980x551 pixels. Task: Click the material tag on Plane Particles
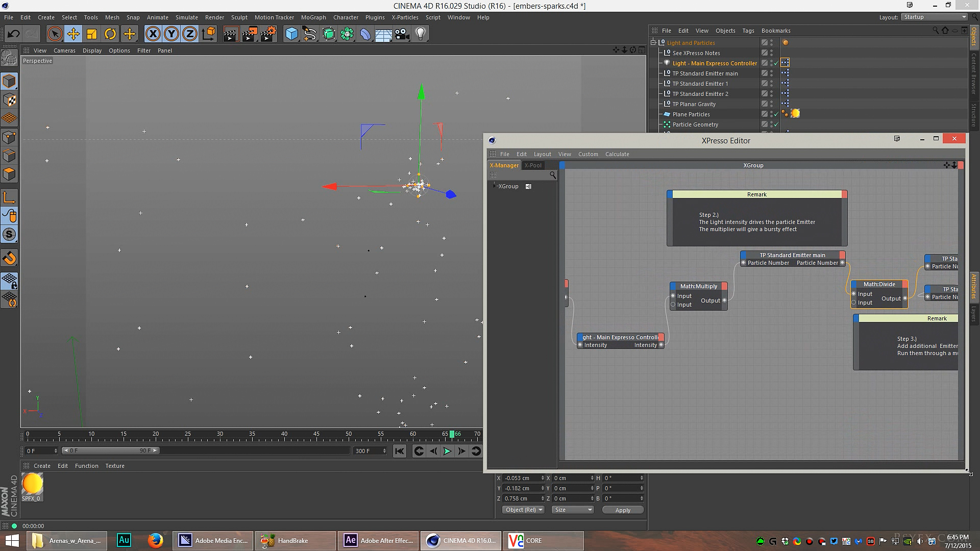(795, 114)
